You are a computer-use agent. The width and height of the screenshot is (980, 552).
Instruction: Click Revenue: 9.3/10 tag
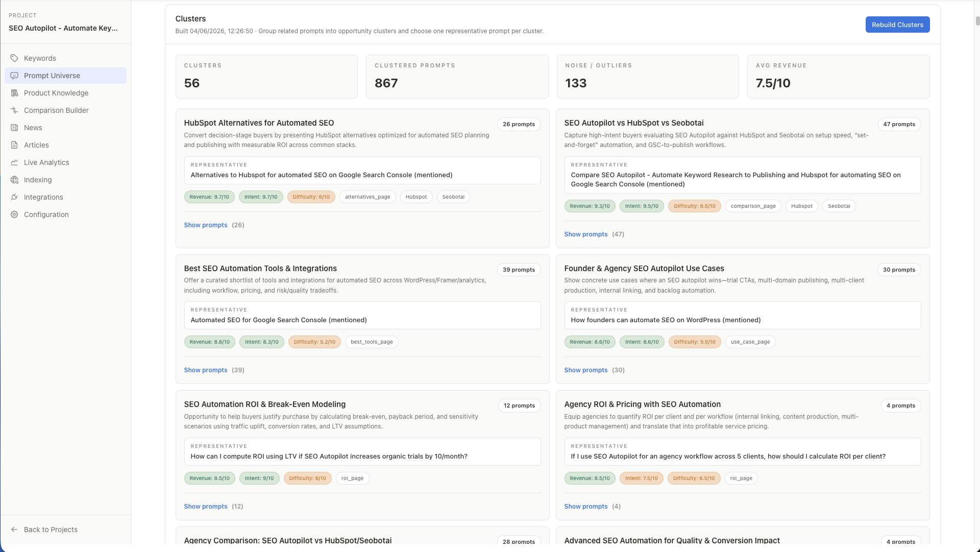coord(590,206)
